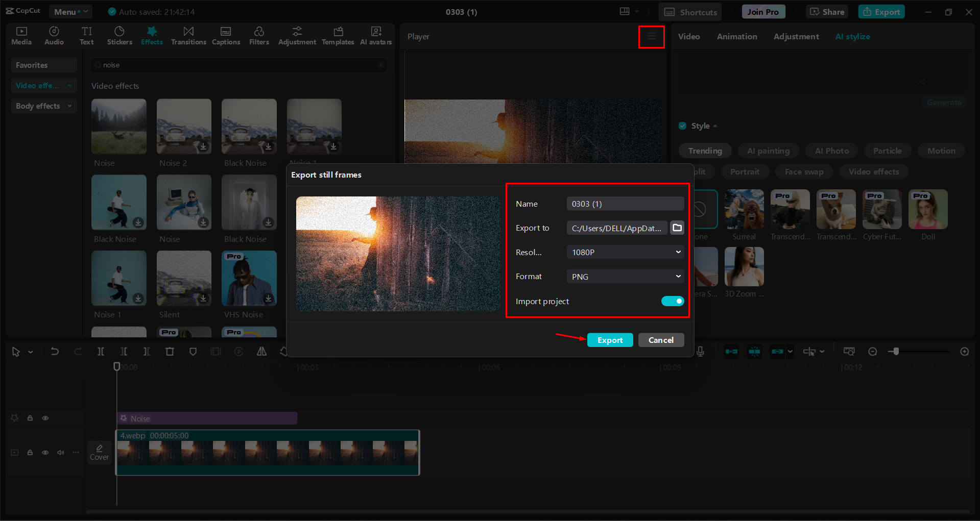Start voiceover recording with the microphone icon
The height and width of the screenshot is (521, 980).
click(x=701, y=351)
